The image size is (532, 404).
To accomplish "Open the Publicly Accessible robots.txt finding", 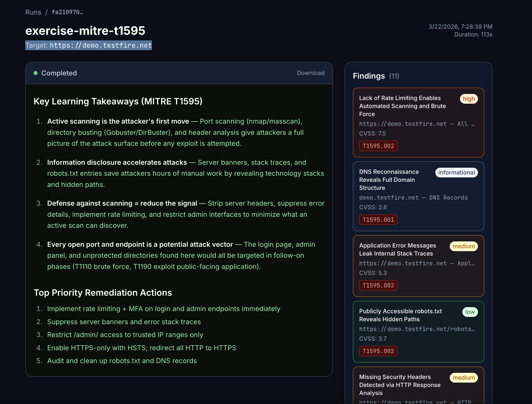I will (419, 332).
